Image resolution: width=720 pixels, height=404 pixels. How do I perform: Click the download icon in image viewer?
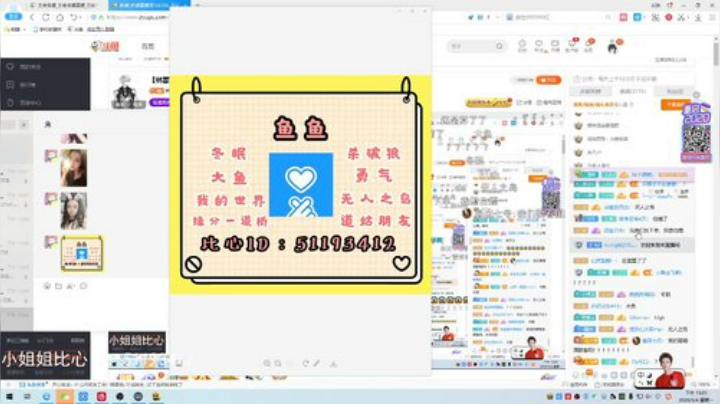(x=333, y=363)
